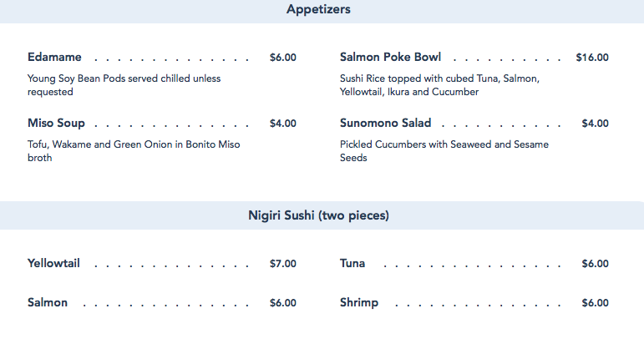Click the $6.00 price for Tuna
Image resolution: width=644 pixels, height=349 pixels.
(595, 264)
